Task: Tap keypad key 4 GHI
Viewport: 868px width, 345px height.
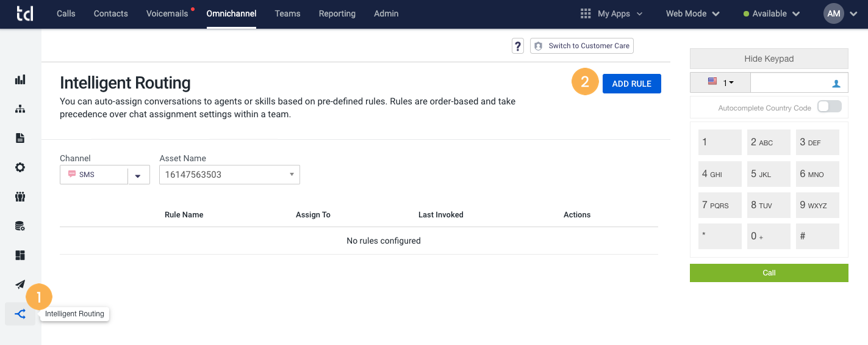Action: pyautogui.click(x=720, y=174)
